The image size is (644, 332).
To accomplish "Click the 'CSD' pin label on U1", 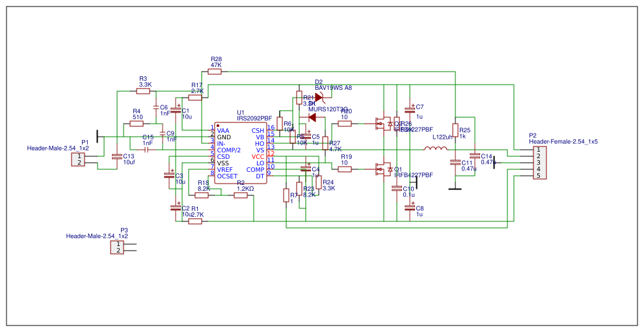I will (x=223, y=157).
